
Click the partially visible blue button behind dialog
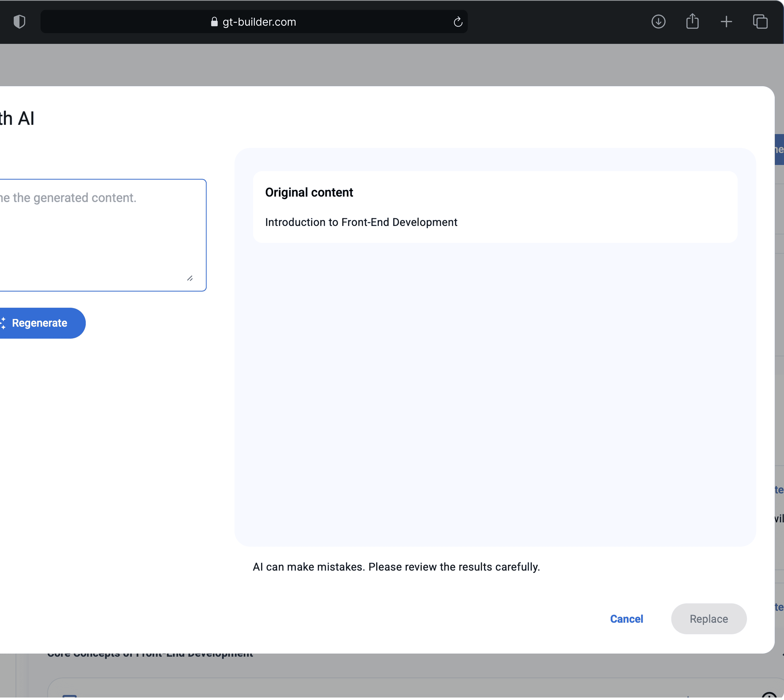coord(779,150)
